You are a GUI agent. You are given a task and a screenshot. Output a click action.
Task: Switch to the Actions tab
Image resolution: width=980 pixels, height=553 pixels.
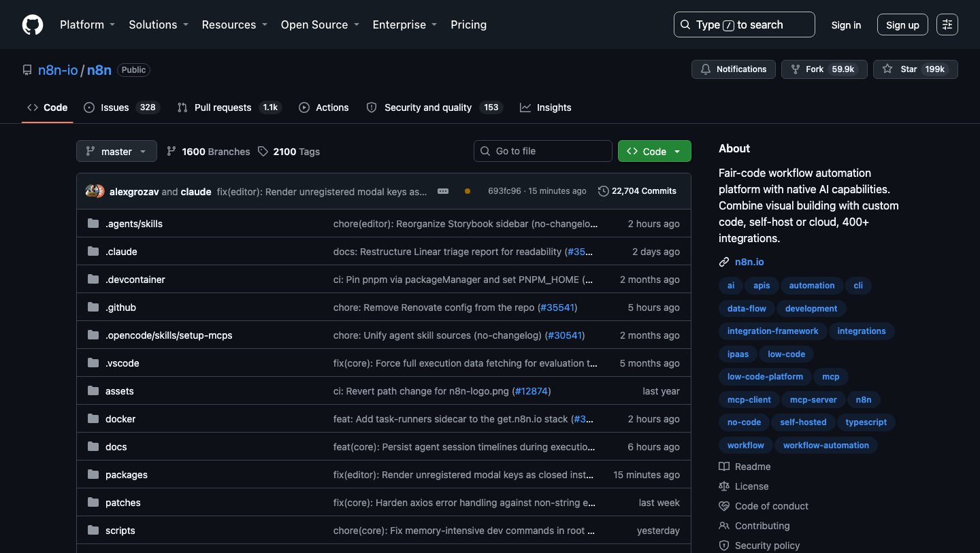pos(324,107)
